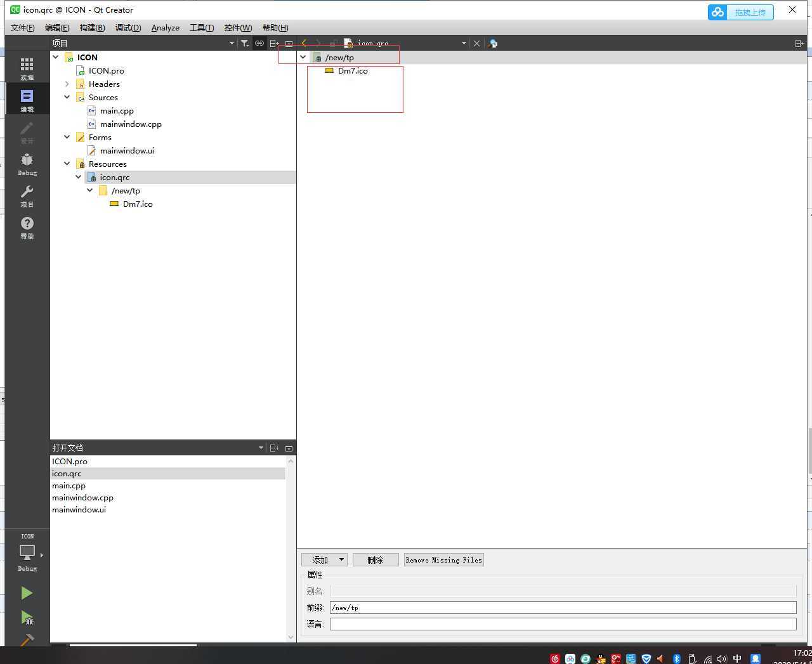Viewport: 812px width, 664px height.
Task: Open the Add dropdown button
Action: tap(324, 560)
